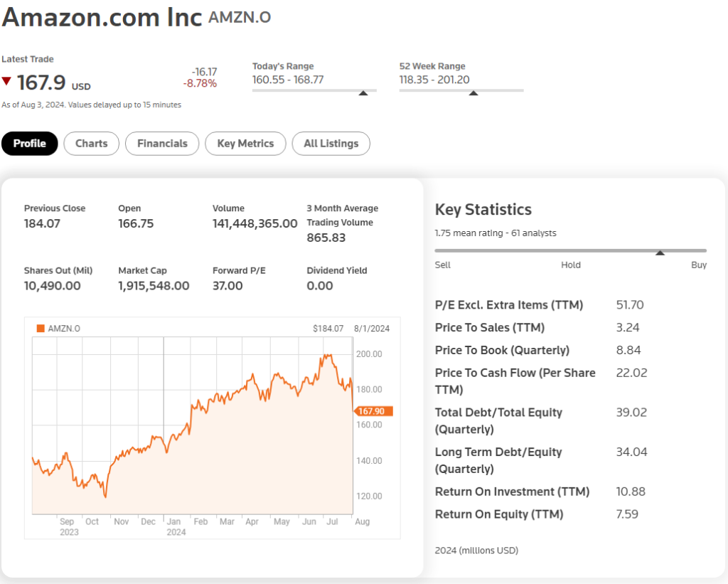The width and height of the screenshot is (728, 584).
Task: Click the triangle marker under 52 Week Range
Action: click(x=473, y=92)
